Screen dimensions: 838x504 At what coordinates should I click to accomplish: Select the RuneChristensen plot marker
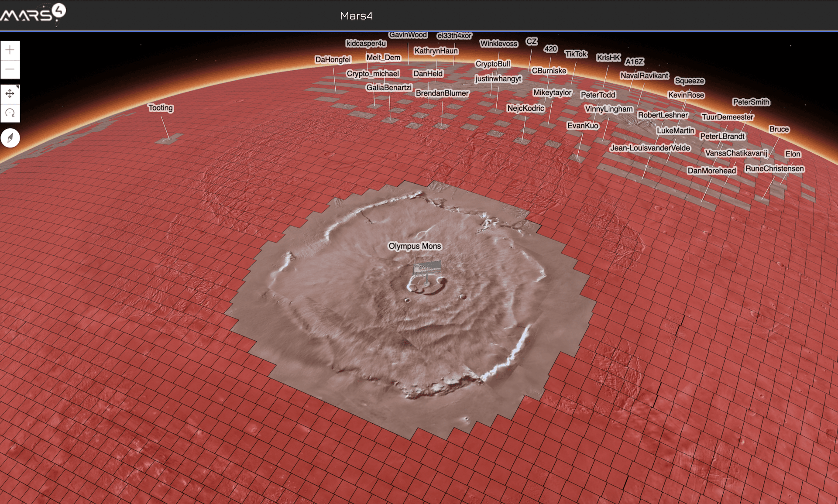tap(775, 168)
